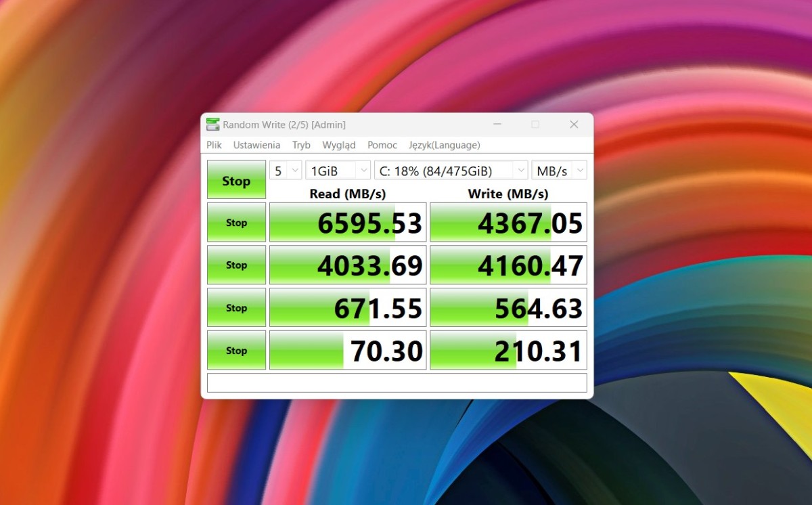812x505 pixels.
Task: Minimize the Random Write benchmark window
Action: click(x=497, y=125)
